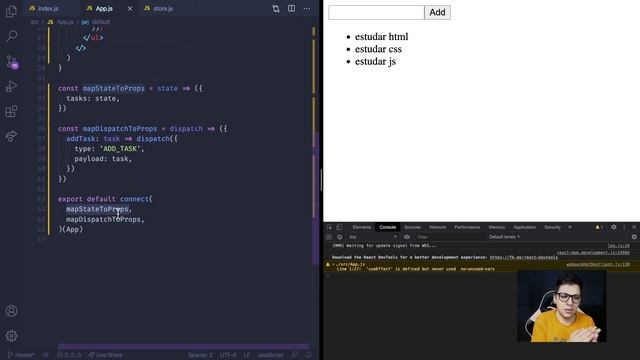Viewport: 640px width, 360px height.
Task: Open the Explorer view in activity bar
Action: pyautogui.click(x=11, y=11)
